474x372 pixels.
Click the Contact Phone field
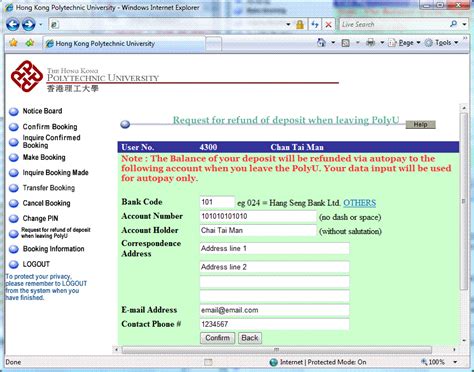pyautogui.click(x=274, y=324)
